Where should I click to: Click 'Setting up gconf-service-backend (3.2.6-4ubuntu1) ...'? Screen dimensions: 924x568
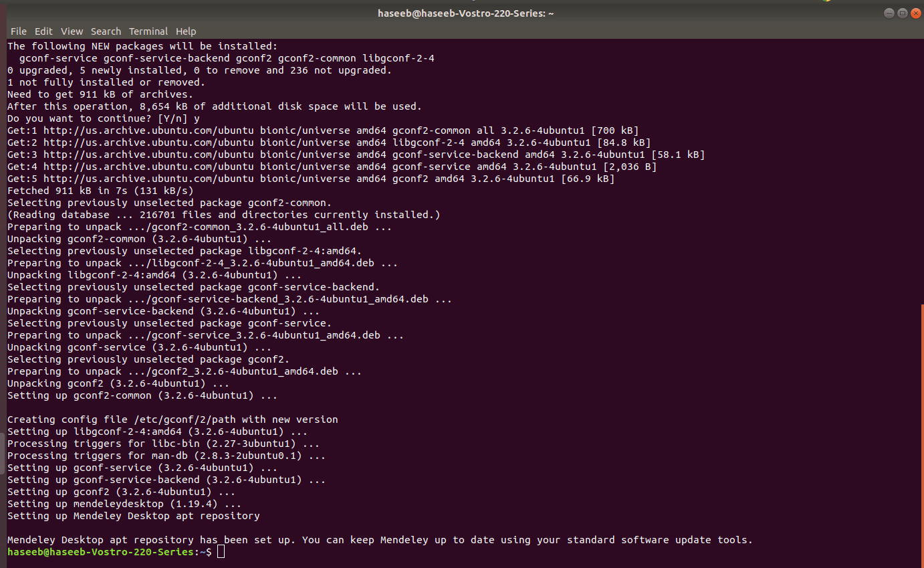tap(167, 480)
